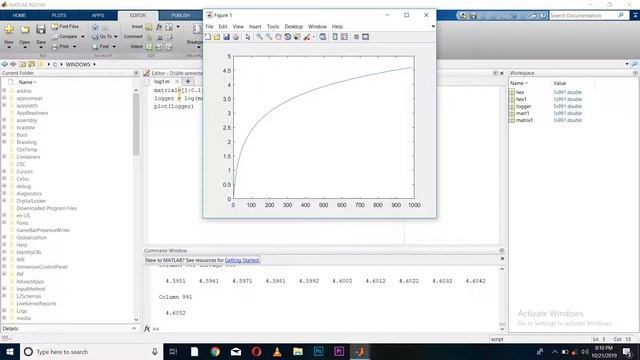
Task: Open the Find dropdown arrow
Action: (114, 47)
